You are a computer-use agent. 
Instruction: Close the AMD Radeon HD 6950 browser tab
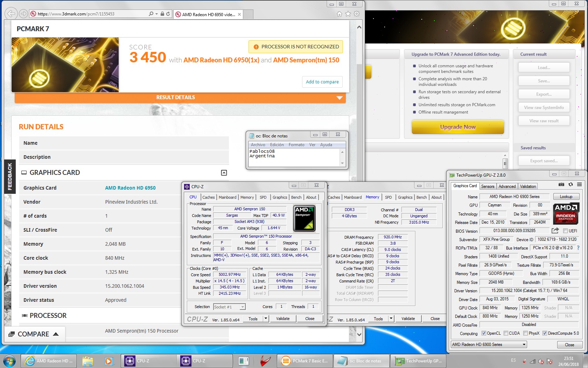click(x=239, y=14)
